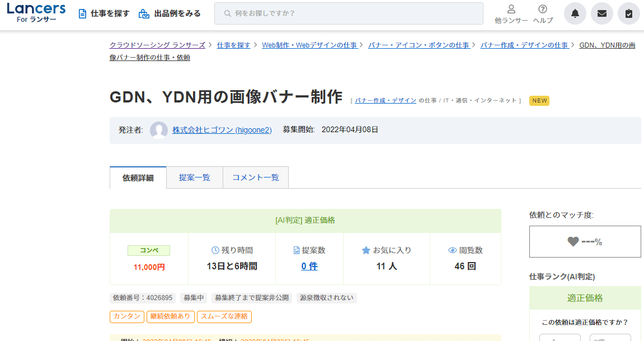Image resolution: width=644 pixels, height=341 pixels.
Task: Click the Lancers logo
Action: coord(36,13)
